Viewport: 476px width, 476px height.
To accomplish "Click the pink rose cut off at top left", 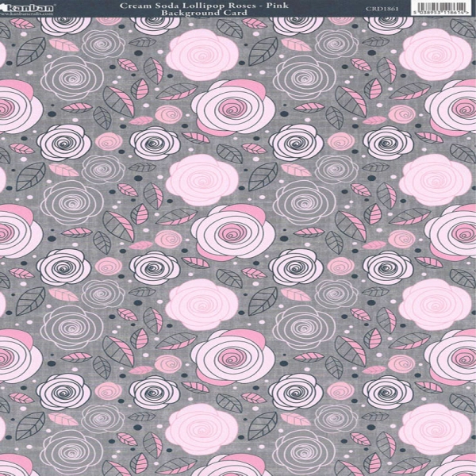I will [x=14, y=103].
